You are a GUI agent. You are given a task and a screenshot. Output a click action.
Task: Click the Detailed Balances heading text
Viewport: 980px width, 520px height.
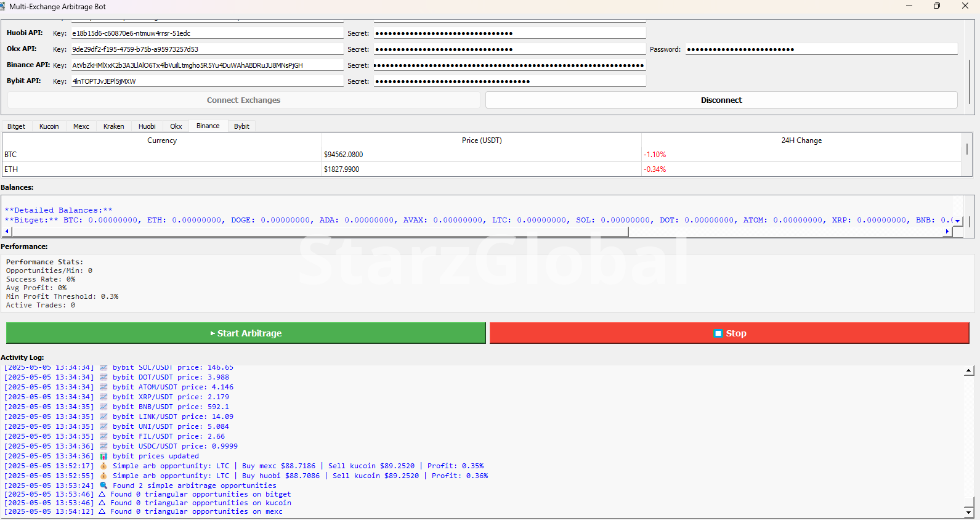(x=59, y=210)
